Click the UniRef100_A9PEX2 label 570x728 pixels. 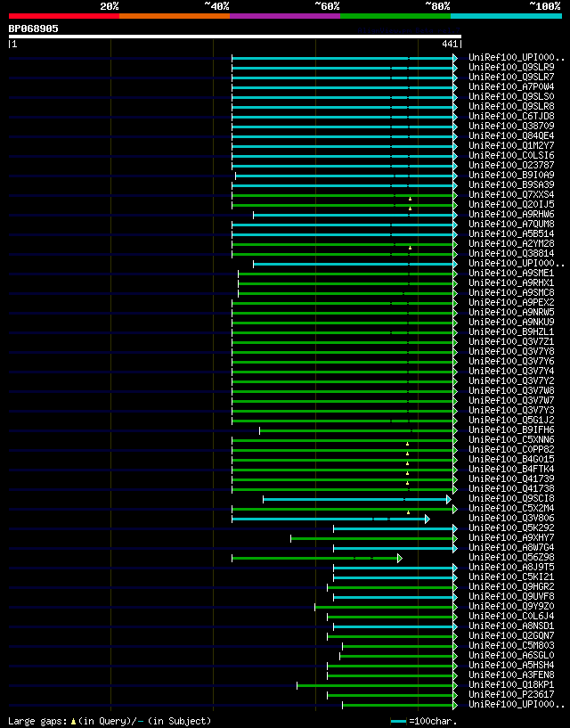click(511, 302)
